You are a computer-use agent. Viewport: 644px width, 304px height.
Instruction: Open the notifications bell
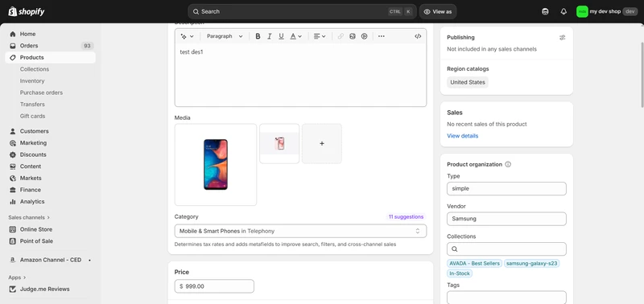point(563,11)
